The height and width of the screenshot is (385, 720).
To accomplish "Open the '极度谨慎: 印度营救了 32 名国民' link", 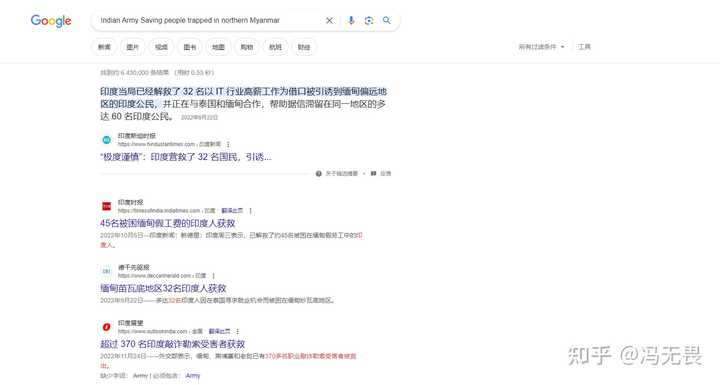I will click(x=186, y=157).
